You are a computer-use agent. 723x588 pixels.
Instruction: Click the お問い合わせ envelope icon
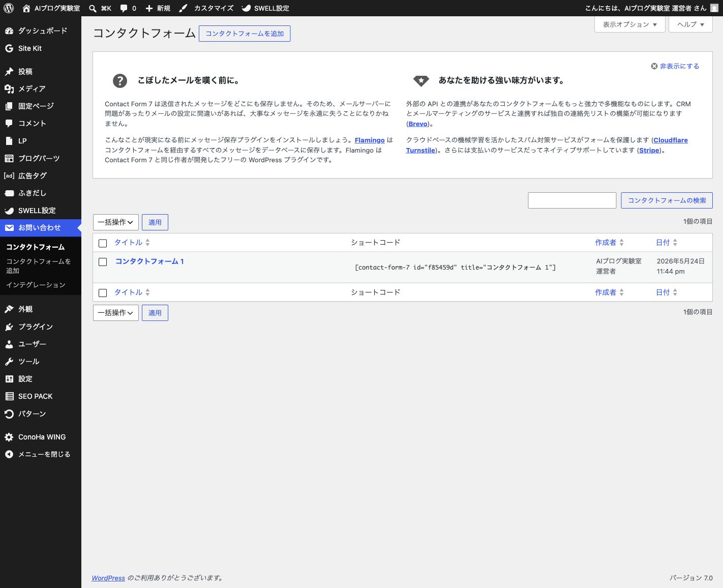pos(9,228)
